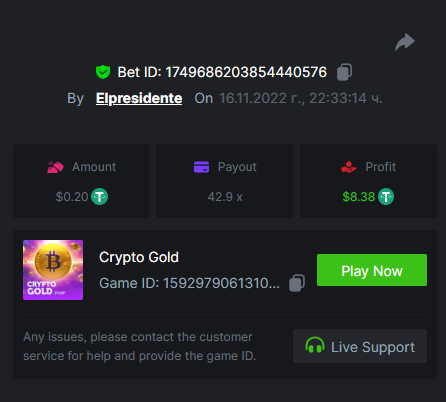Viewport: 446px width, 402px height.
Task: Open the Elpresidente user profile link
Action: coord(139,98)
